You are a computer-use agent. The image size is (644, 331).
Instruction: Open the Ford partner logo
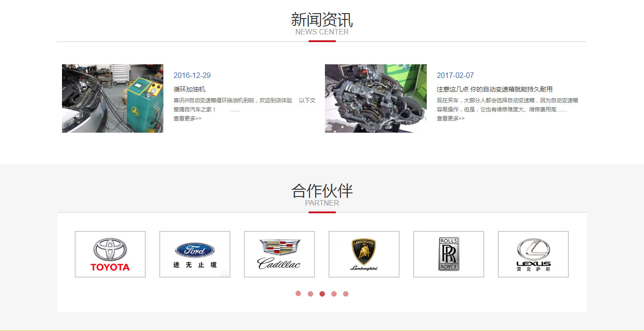click(195, 254)
